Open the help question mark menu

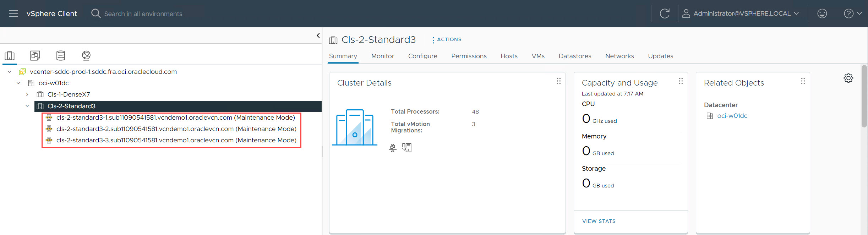[848, 13]
